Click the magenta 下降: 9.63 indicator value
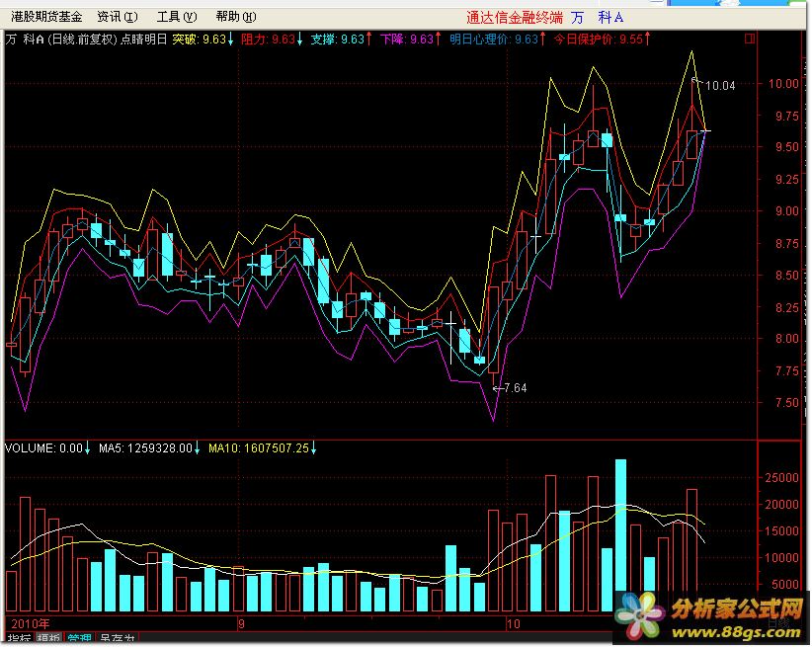The width and height of the screenshot is (812, 647). pos(410,40)
